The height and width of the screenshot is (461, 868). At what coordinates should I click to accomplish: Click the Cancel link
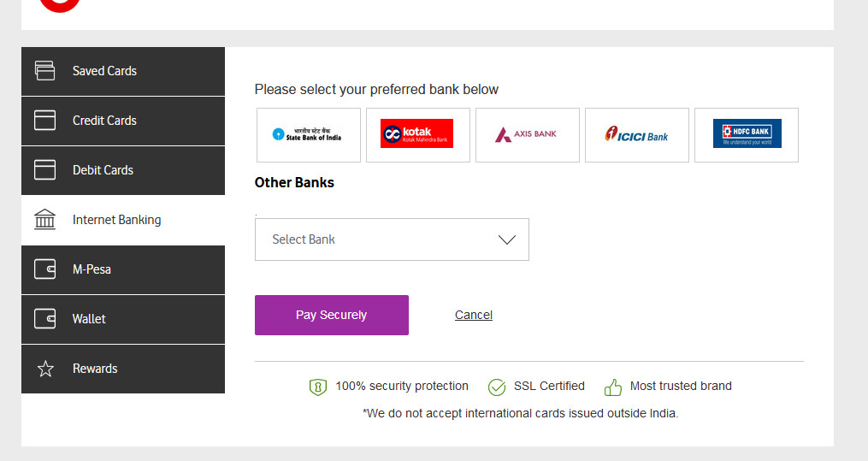pos(474,315)
